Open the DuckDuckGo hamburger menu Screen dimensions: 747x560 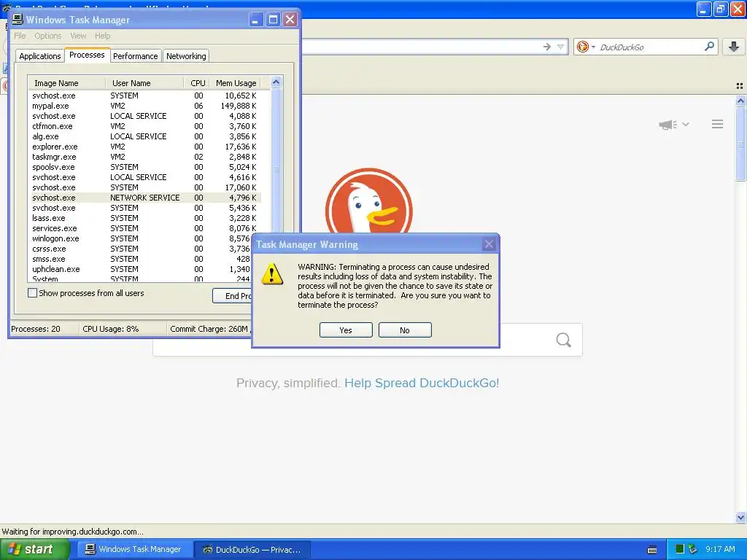(718, 124)
